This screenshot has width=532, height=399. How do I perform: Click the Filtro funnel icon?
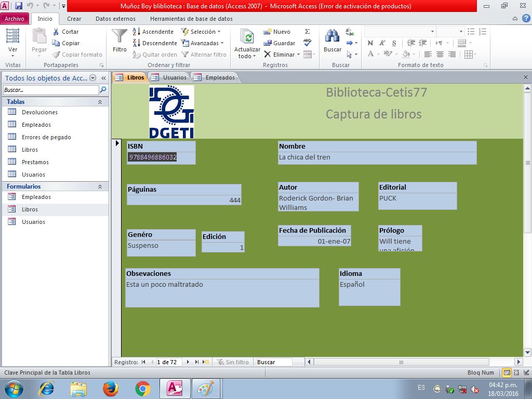coord(119,36)
